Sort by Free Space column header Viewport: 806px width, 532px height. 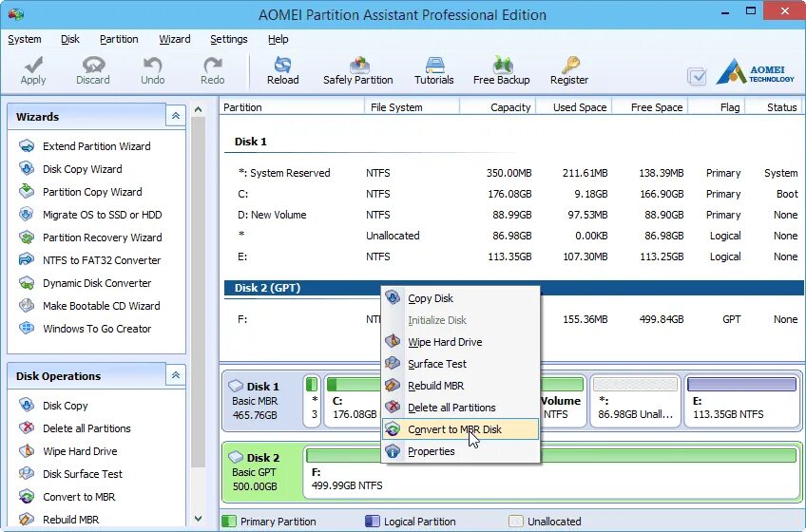pyautogui.click(x=650, y=107)
